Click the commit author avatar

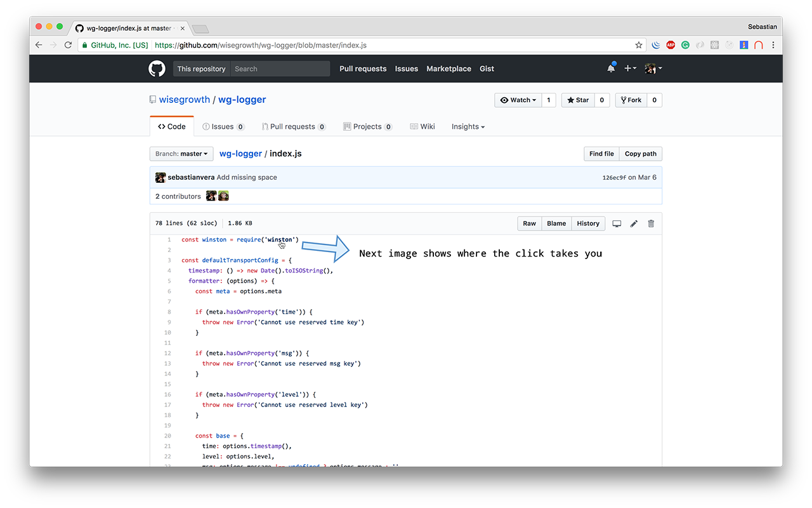tap(160, 177)
